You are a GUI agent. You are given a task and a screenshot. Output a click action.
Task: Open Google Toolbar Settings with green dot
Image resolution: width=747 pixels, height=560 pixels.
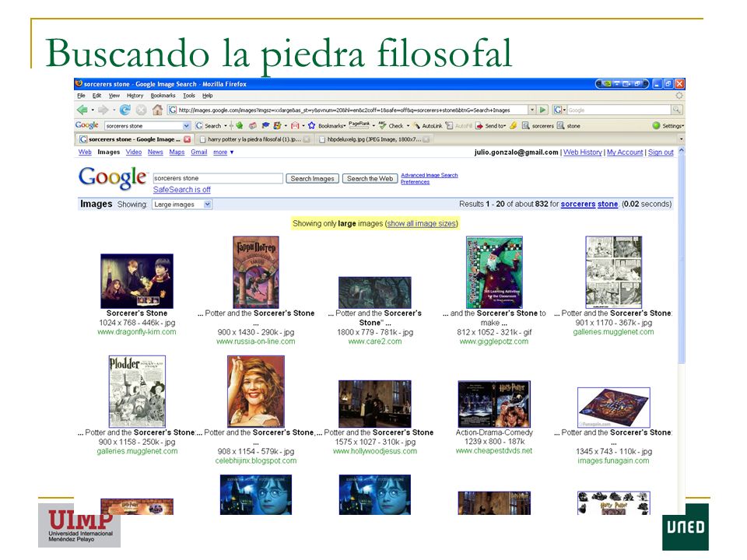tap(668, 126)
